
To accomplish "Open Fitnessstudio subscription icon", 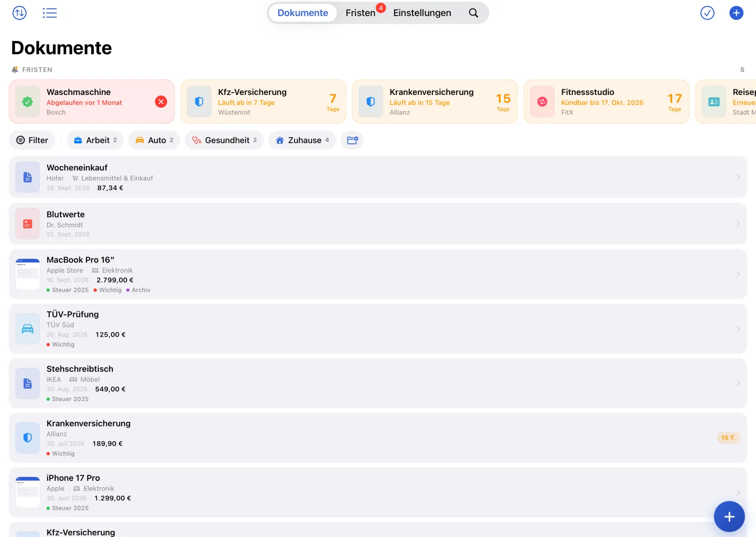I will click(x=542, y=102).
